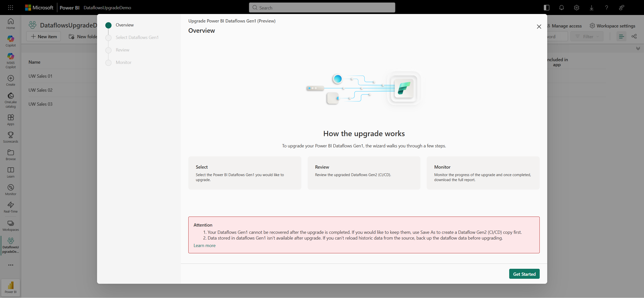Select the Select Dataflows Gen1 step
Image resolution: width=644 pixels, height=298 pixels.
(137, 37)
